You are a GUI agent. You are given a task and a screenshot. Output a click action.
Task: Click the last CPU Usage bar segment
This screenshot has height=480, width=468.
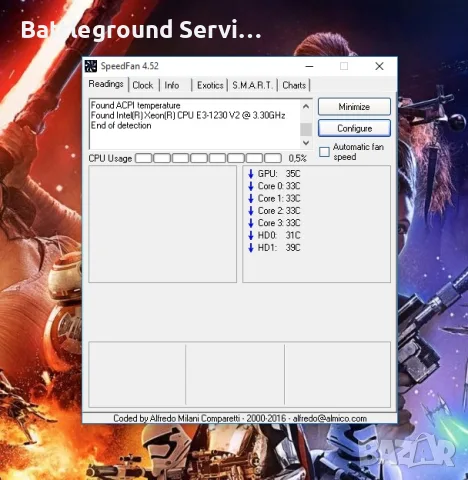(273, 158)
